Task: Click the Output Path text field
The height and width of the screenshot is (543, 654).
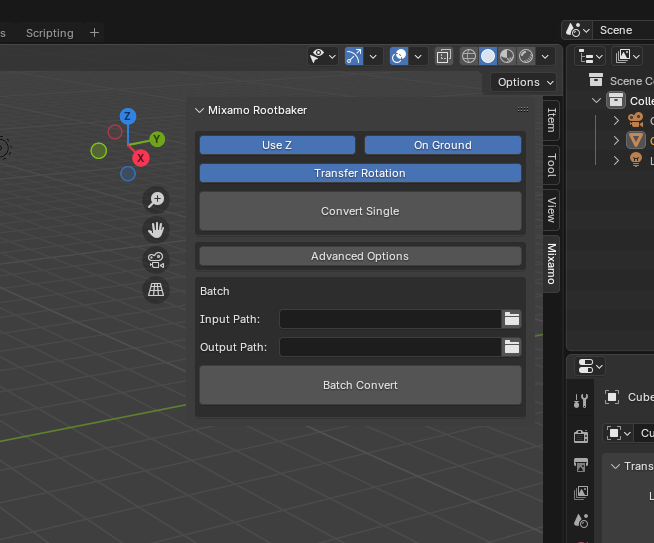Action: (x=390, y=347)
